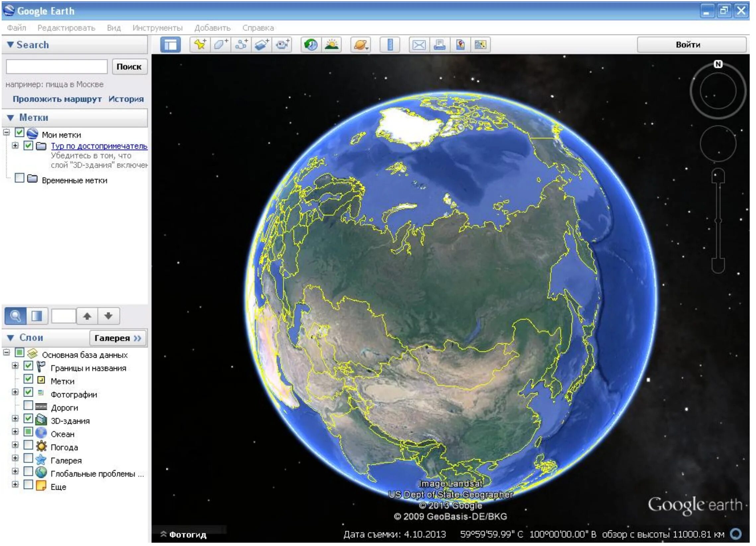Click the Add Placemark pushpin icon
The height and width of the screenshot is (546, 756).
[x=200, y=45]
